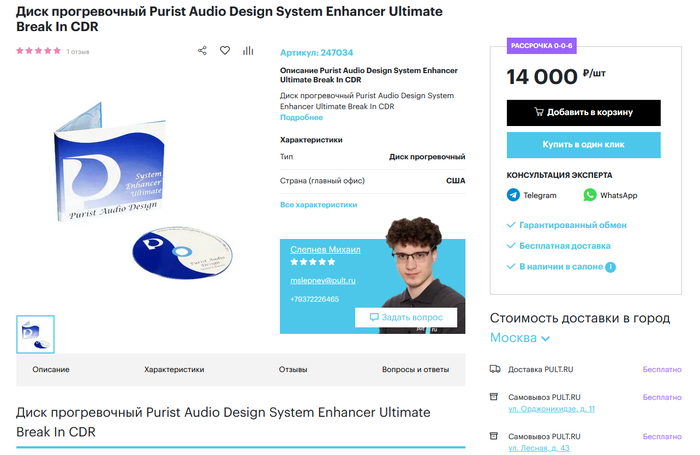
Task: Go to the Отзывы tab
Action: [x=292, y=370]
